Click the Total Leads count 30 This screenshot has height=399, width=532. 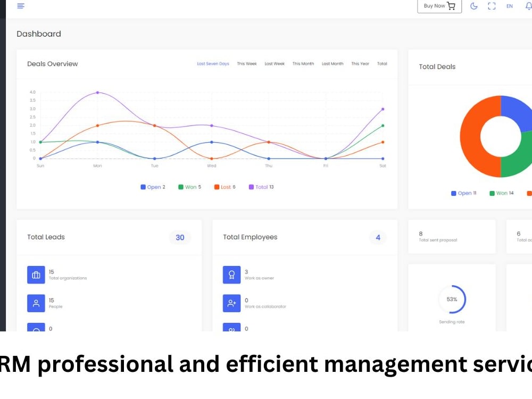[180, 237]
